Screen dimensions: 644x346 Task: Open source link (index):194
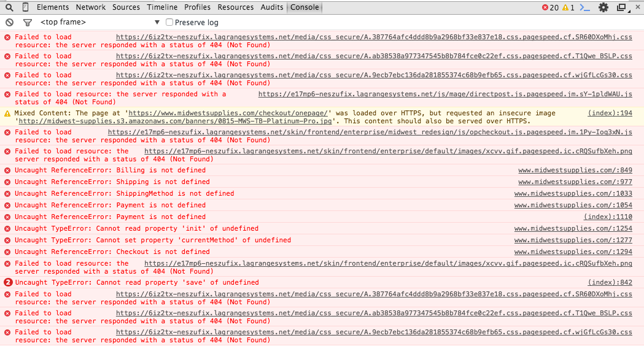[x=610, y=113]
